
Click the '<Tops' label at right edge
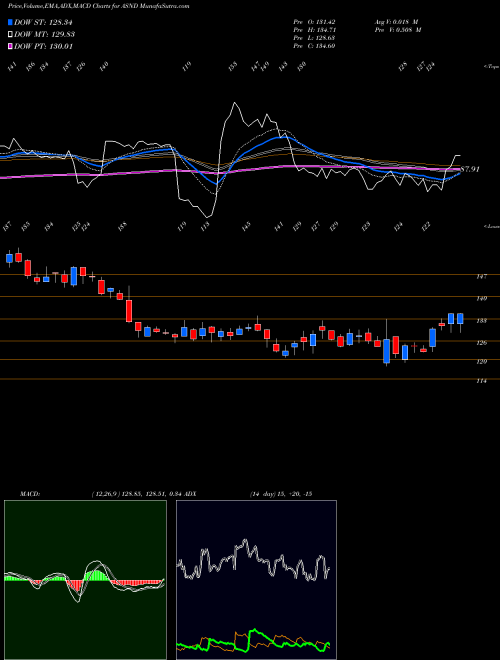tap(491, 67)
